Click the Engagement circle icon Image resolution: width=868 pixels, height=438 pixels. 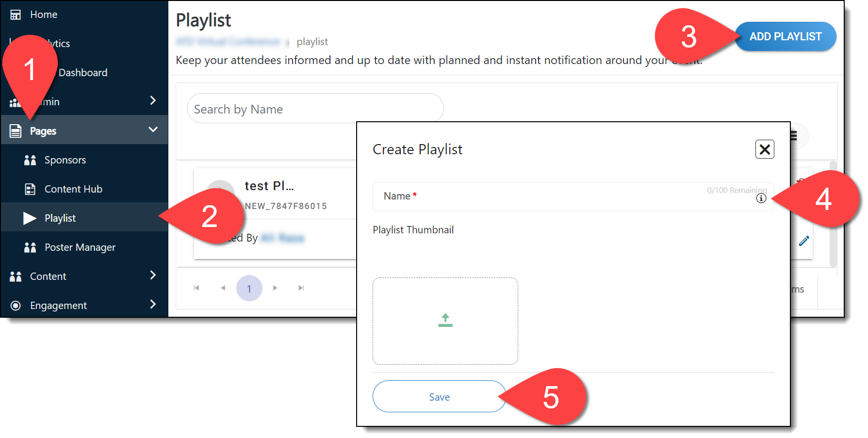tap(16, 306)
